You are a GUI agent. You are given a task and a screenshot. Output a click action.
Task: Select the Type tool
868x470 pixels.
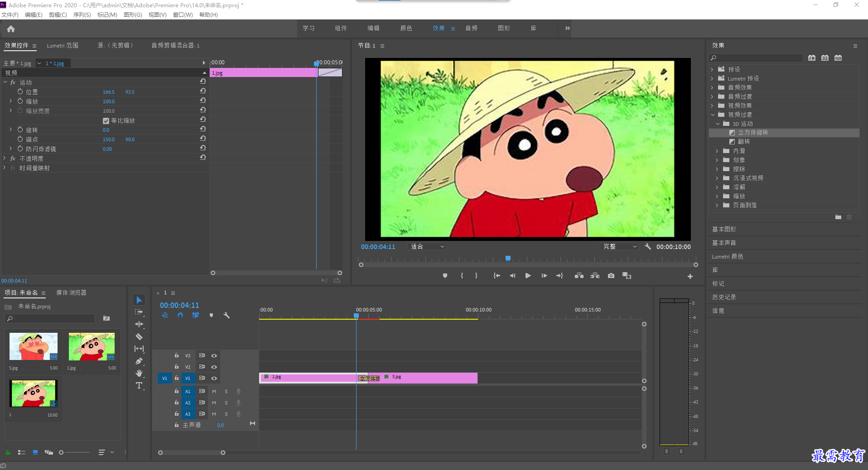pyautogui.click(x=139, y=385)
